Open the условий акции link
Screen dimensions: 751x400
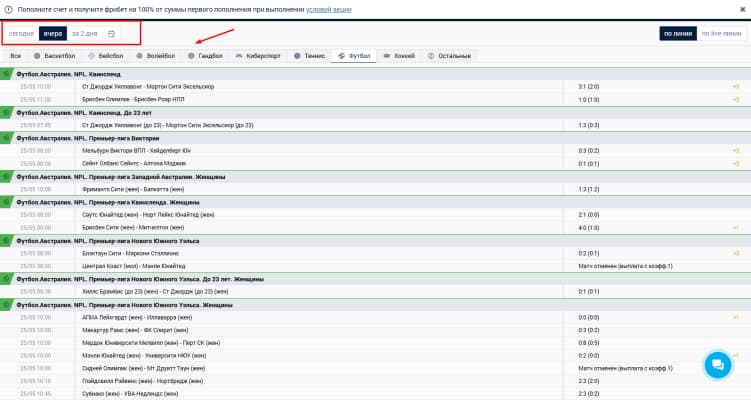click(329, 10)
